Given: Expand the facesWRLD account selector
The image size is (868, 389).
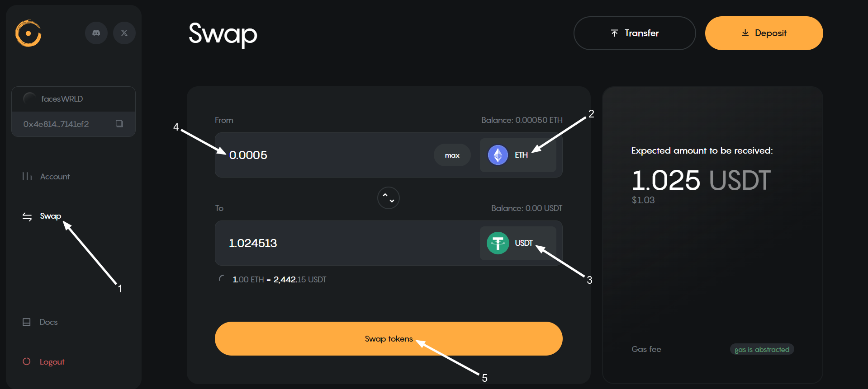Looking at the screenshot, I should pos(73,99).
